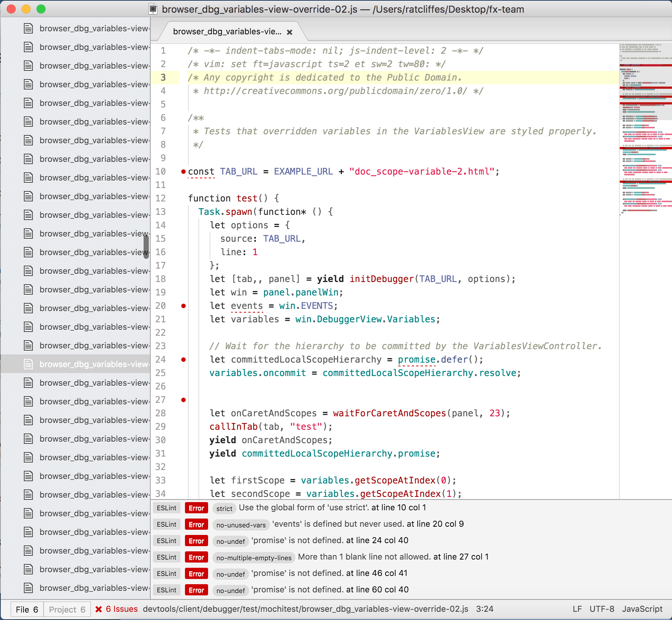Select the browser_dbg_variables-vie tab

point(228,32)
